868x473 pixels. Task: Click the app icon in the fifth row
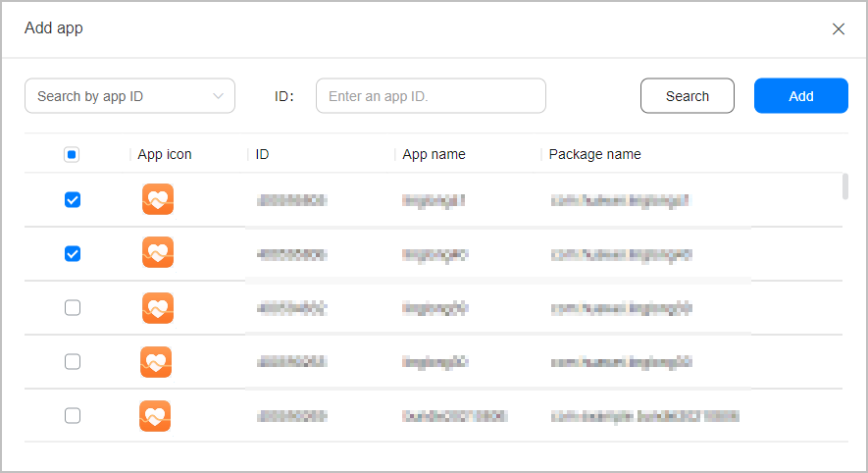pyautogui.click(x=155, y=416)
